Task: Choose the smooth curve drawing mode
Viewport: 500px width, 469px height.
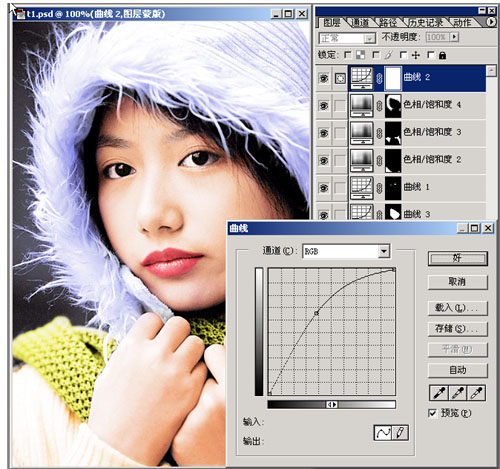Action: click(x=382, y=433)
